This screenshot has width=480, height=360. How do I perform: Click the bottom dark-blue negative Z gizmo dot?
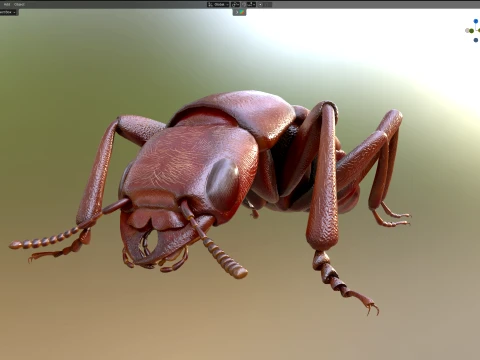point(476,40)
